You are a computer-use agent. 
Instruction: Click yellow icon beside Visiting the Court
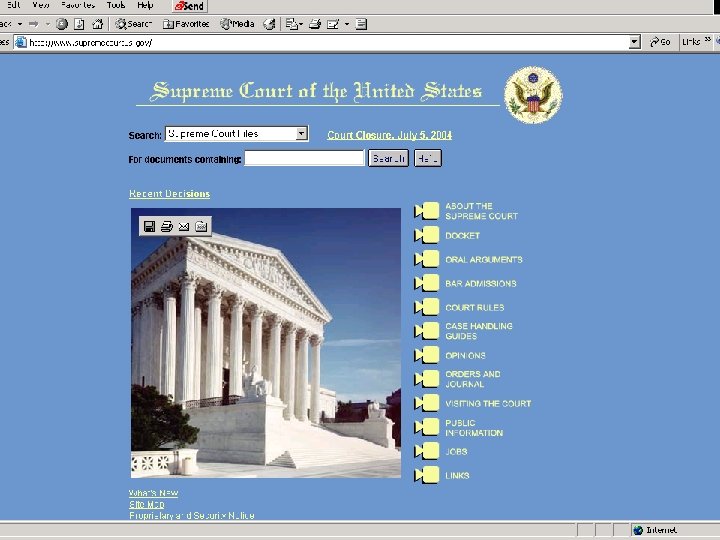click(x=427, y=403)
